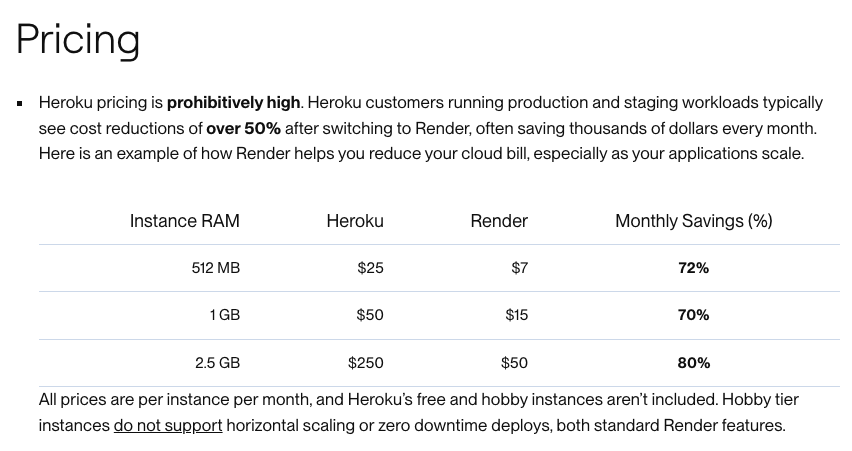This screenshot has height=451, width=852.
Task: Click the $15 Render price cell
Action: pos(517,315)
